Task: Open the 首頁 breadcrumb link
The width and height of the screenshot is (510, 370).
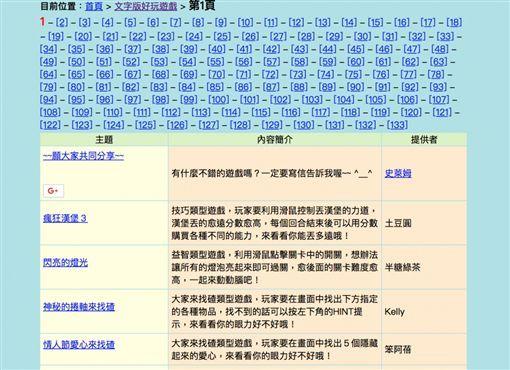Action: 94,6
